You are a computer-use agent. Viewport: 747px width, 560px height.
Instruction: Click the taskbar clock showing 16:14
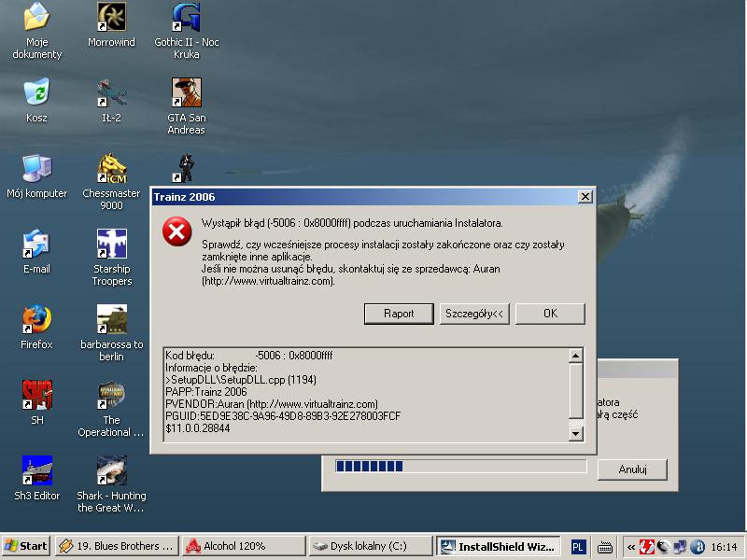point(725,547)
